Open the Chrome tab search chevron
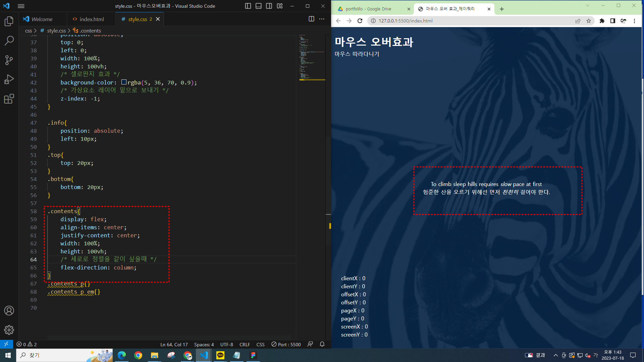 [587, 5]
